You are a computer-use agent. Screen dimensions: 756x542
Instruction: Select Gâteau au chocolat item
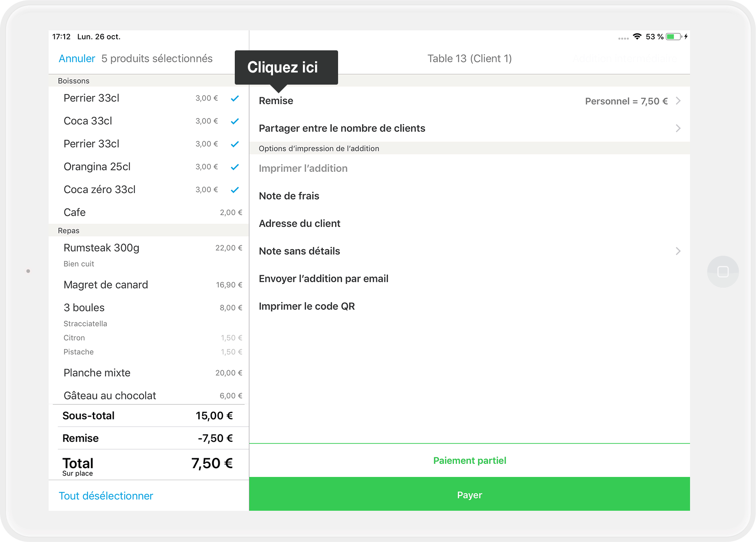[149, 395]
